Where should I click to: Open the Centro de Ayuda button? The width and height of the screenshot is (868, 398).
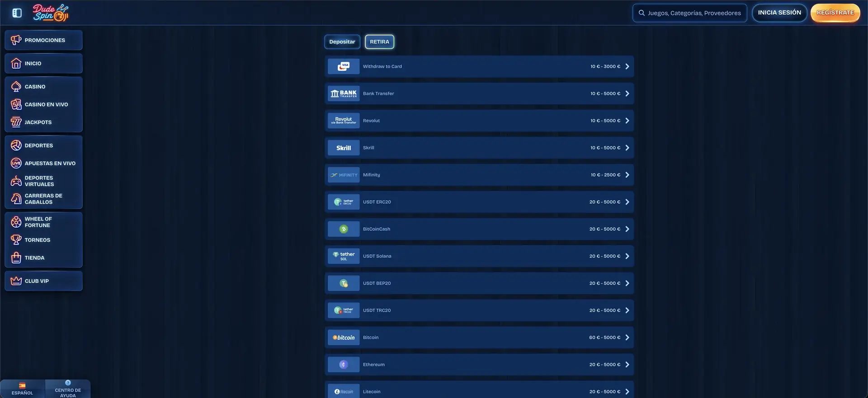coord(68,389)
